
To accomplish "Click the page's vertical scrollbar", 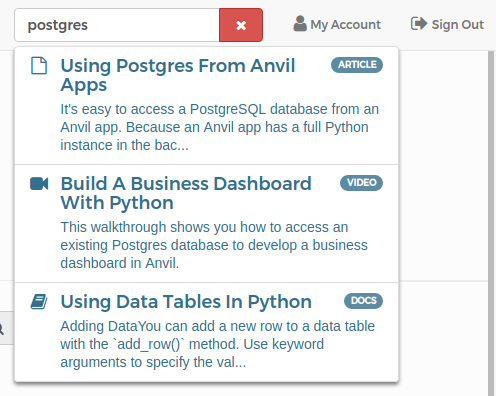I will coord(491,223).
